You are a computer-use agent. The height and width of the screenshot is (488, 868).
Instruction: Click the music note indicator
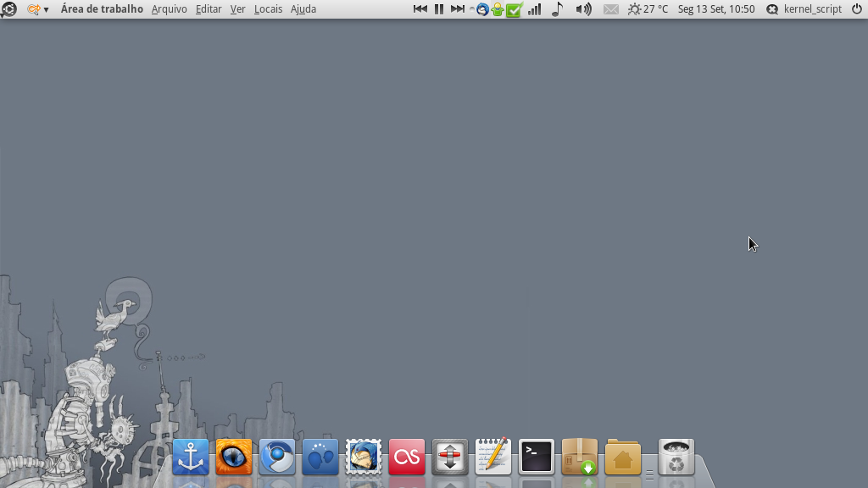pyautogui.click(x=558, y=8)
